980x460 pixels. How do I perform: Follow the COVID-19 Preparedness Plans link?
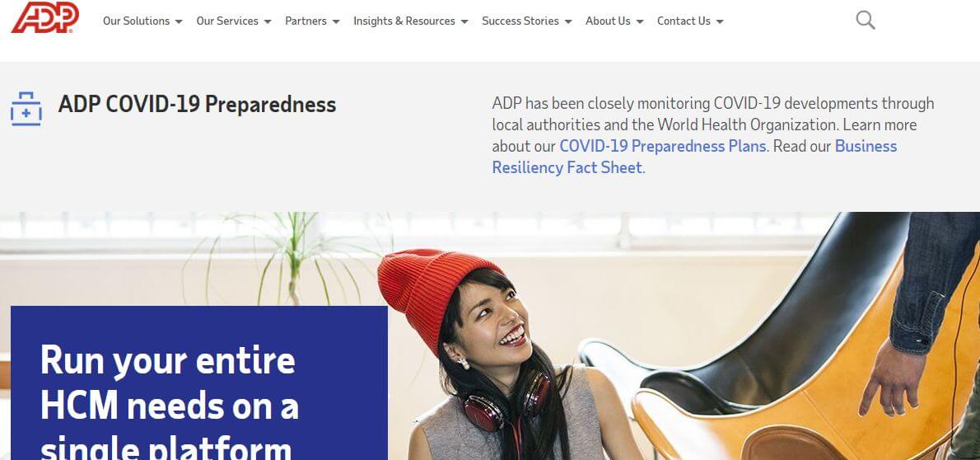(662, 146)
